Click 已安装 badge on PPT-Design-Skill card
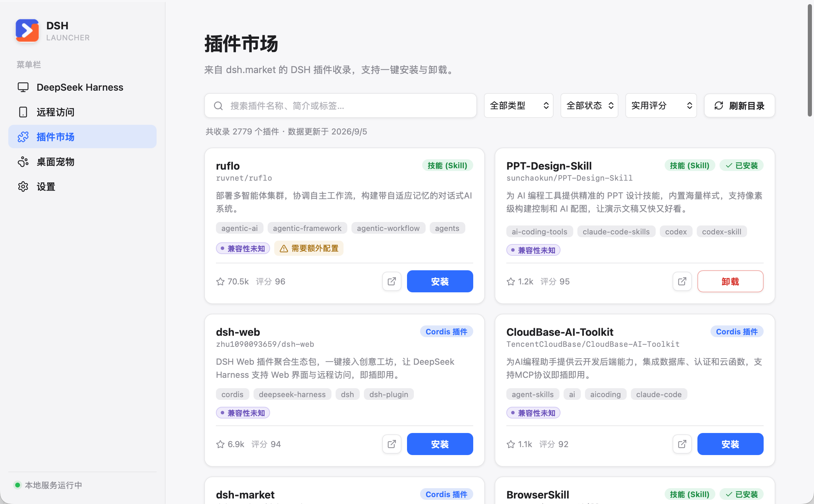Image resolution: width=814 pixels, height=504 pixels. [742, 165]
